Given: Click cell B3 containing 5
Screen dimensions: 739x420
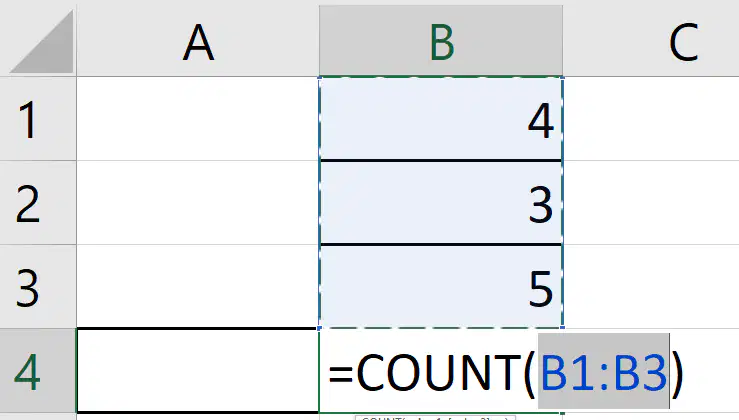Looking at the screenshot, I should (x=441, y=287).
